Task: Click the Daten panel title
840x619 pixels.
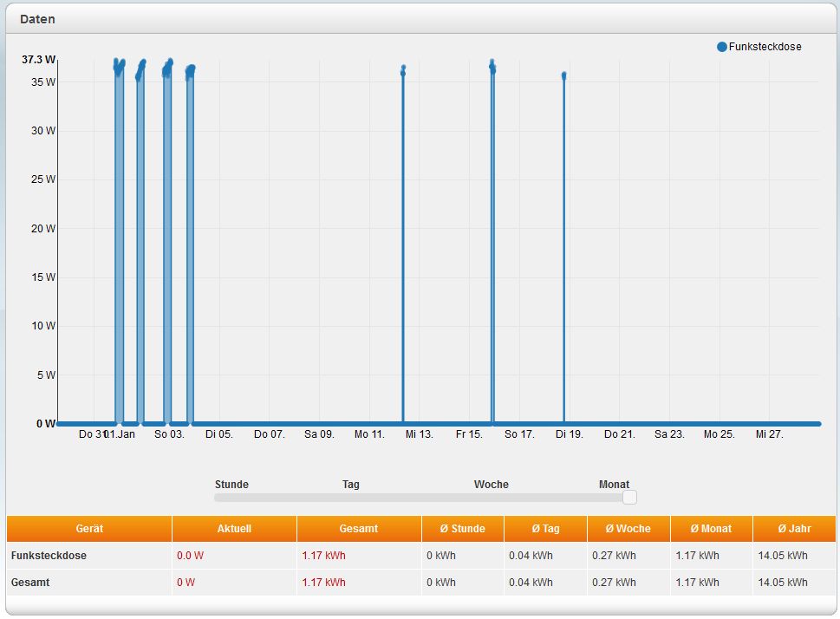Action: coord(38,18)
